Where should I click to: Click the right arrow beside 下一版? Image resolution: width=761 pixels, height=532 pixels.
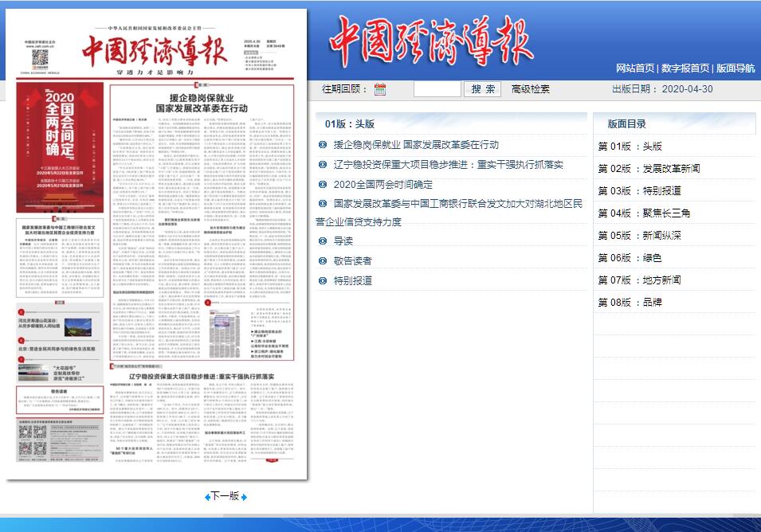coord(244,496)
